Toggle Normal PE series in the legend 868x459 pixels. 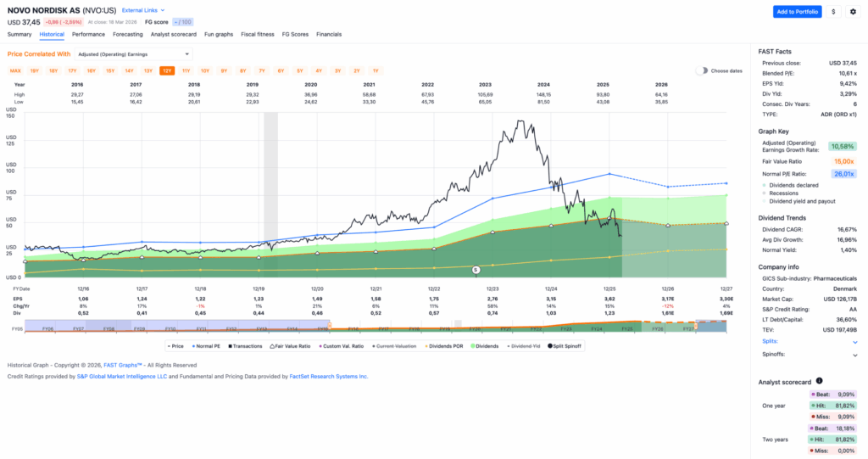click(x=206, y=346)
